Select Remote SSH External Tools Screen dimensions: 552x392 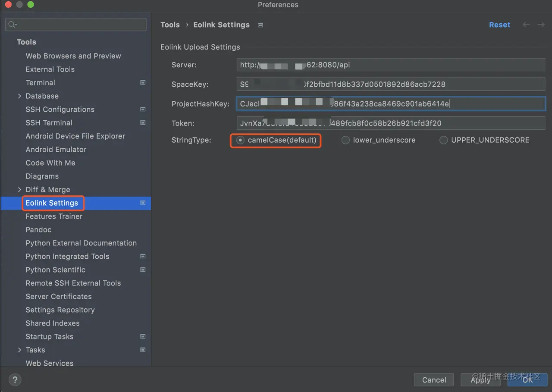click(x=73, y=283)
